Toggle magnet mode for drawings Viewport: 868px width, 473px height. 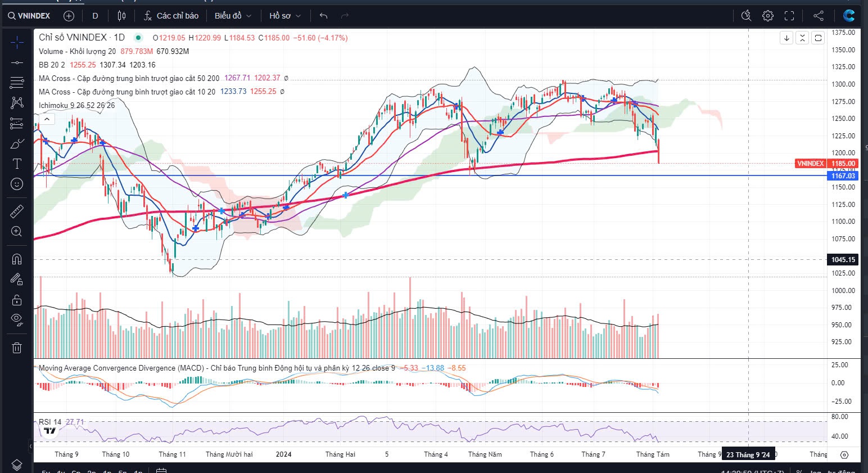click(17, 259)
